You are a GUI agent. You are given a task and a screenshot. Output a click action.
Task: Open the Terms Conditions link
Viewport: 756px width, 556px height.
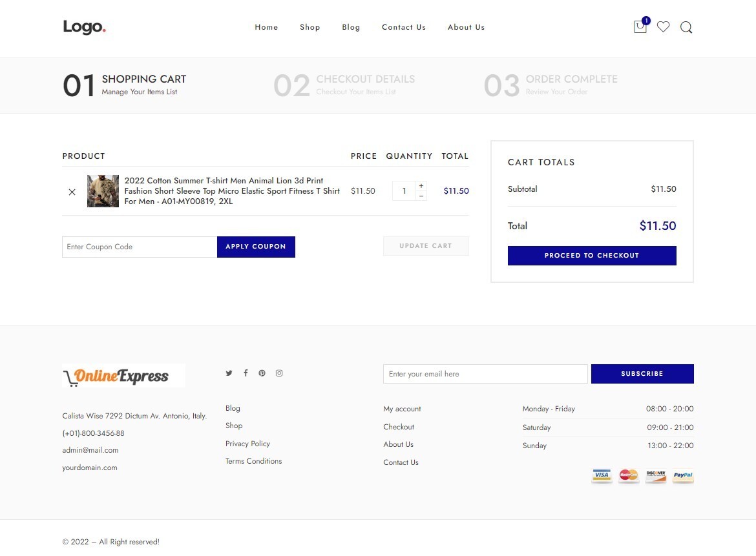[253, 461]
